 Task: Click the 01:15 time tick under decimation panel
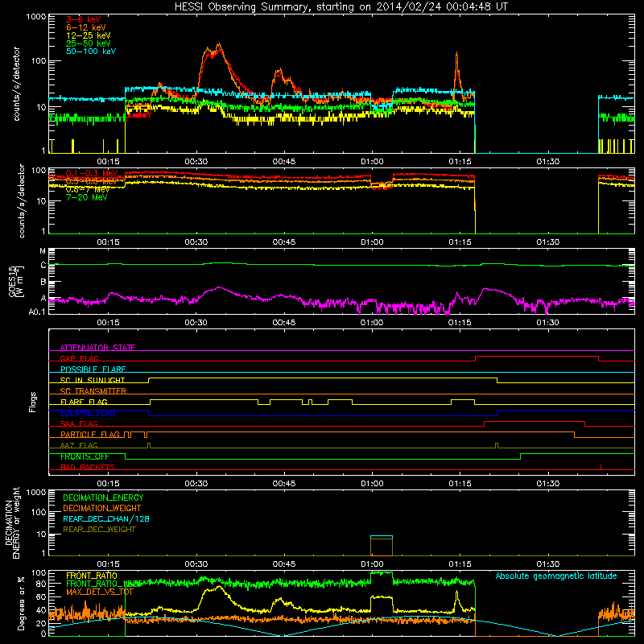point(460,564)
